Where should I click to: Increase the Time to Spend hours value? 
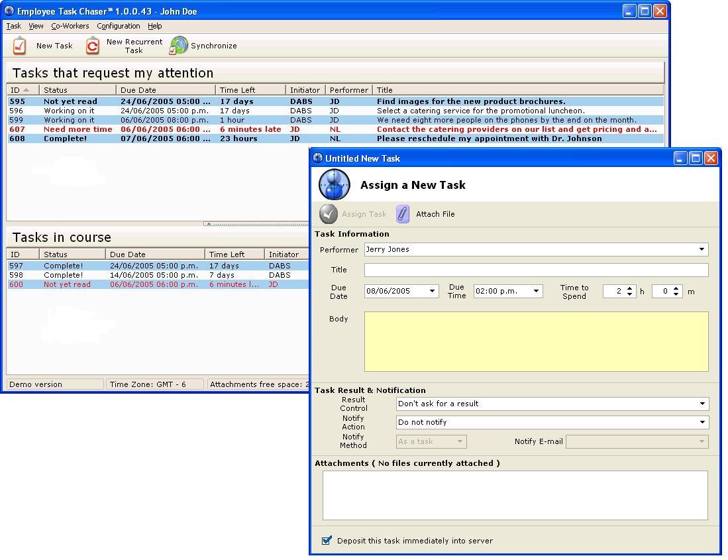click(x=629, y=288)
